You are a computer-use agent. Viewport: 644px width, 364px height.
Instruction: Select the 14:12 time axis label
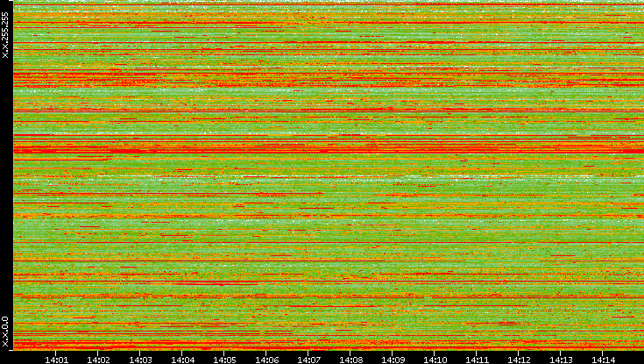click(x=519, y=360)
